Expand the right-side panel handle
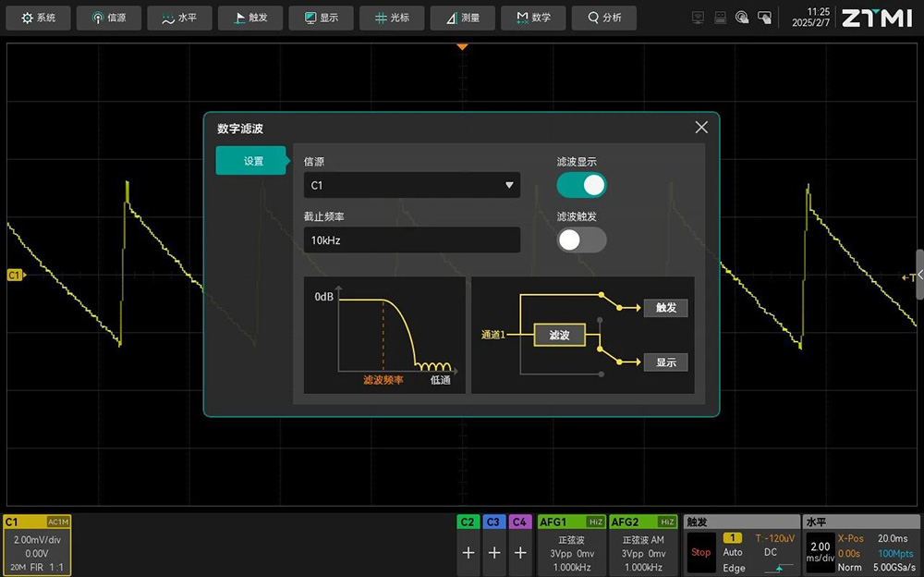Screen dimensions: 924x577 [x=918, y=275]
